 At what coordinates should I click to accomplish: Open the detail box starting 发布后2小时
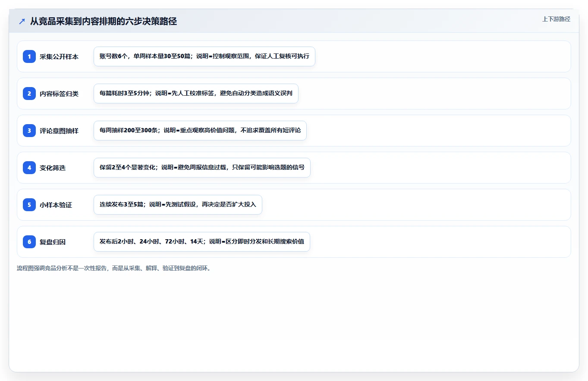tap(202, 242)
